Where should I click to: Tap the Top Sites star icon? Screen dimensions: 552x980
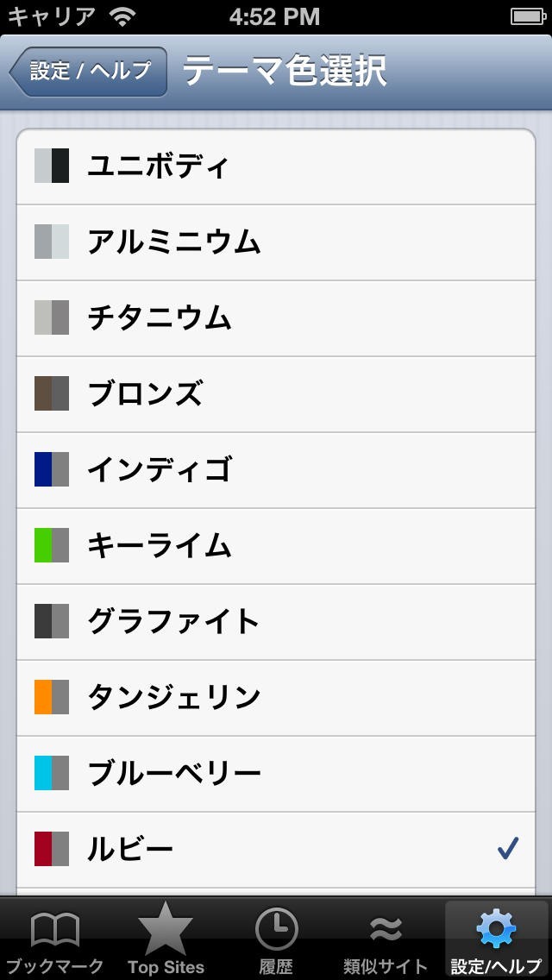coord(166,928)
